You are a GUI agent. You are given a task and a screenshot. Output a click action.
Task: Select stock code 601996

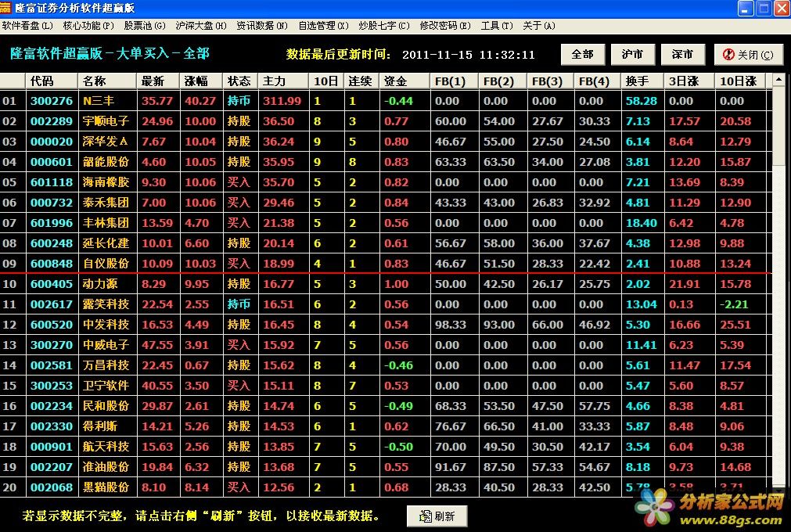52,223
